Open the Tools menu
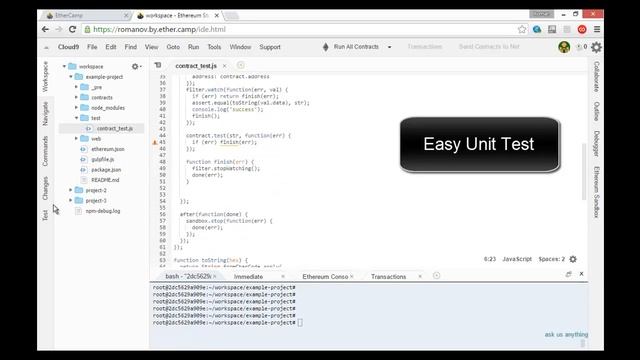The width and height of the screenshot is (640, 360). point(214,47)
